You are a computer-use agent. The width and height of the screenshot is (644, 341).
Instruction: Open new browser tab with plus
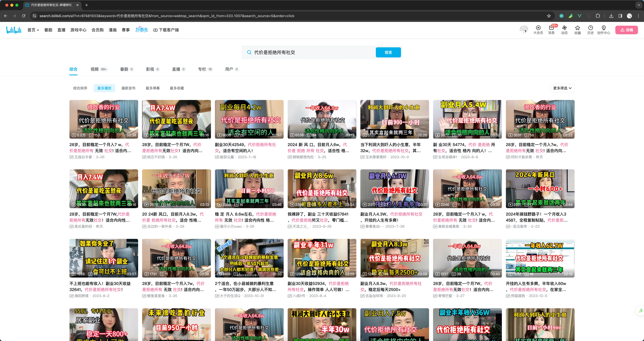(87, 5)
